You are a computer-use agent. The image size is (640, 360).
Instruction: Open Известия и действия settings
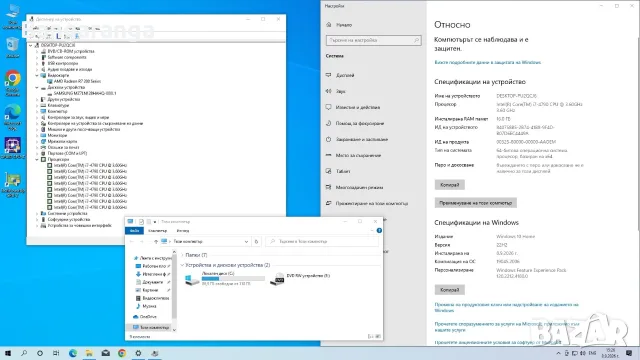click(358, 107)
